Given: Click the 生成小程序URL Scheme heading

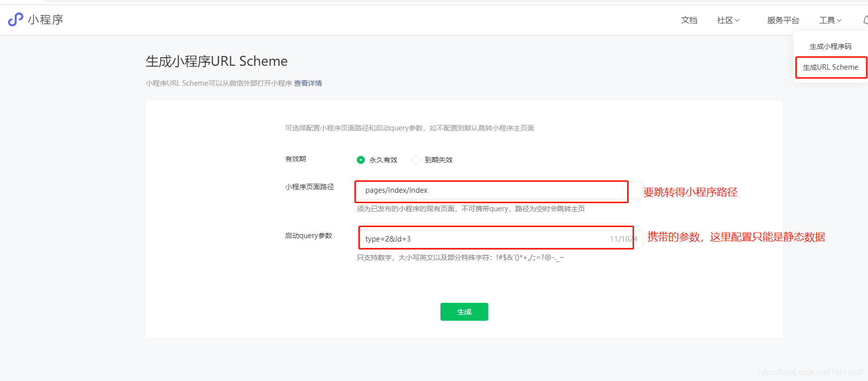Looking at the screenshot, I should tap(217, 61).
